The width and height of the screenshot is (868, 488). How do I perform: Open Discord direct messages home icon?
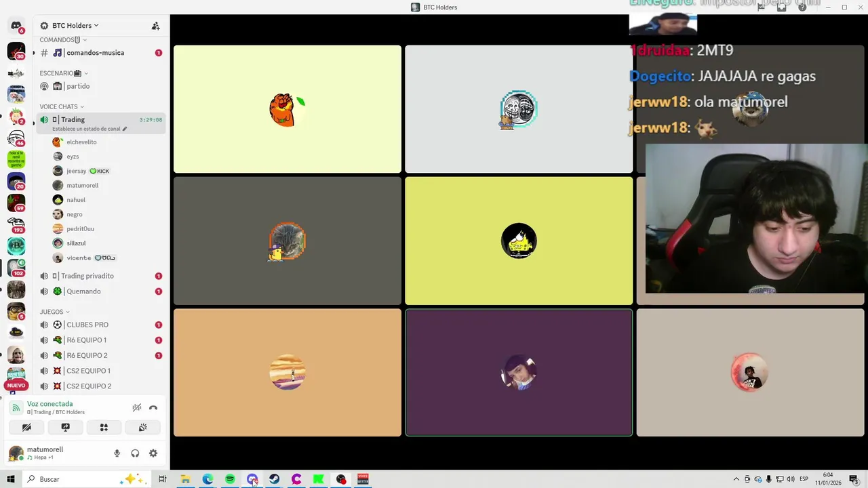pyautogui.click(x=16, y=26)
